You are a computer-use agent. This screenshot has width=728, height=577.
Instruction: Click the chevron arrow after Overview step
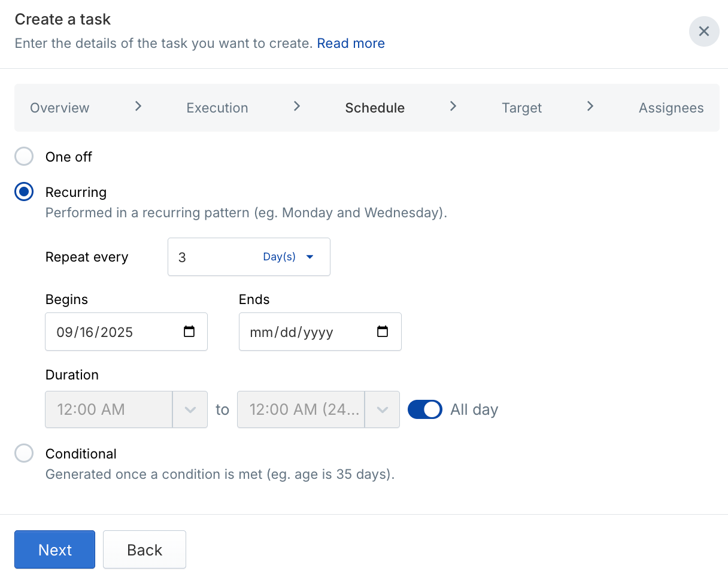[138, 107]
